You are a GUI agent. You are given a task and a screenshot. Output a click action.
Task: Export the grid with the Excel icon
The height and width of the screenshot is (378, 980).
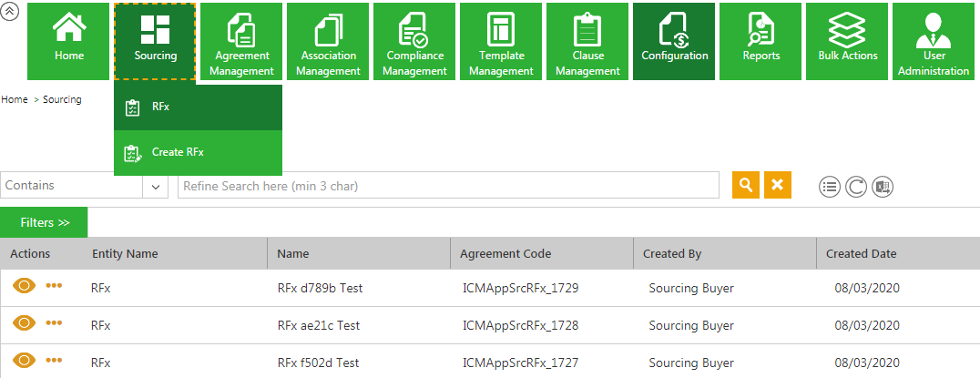pos(882,187)
